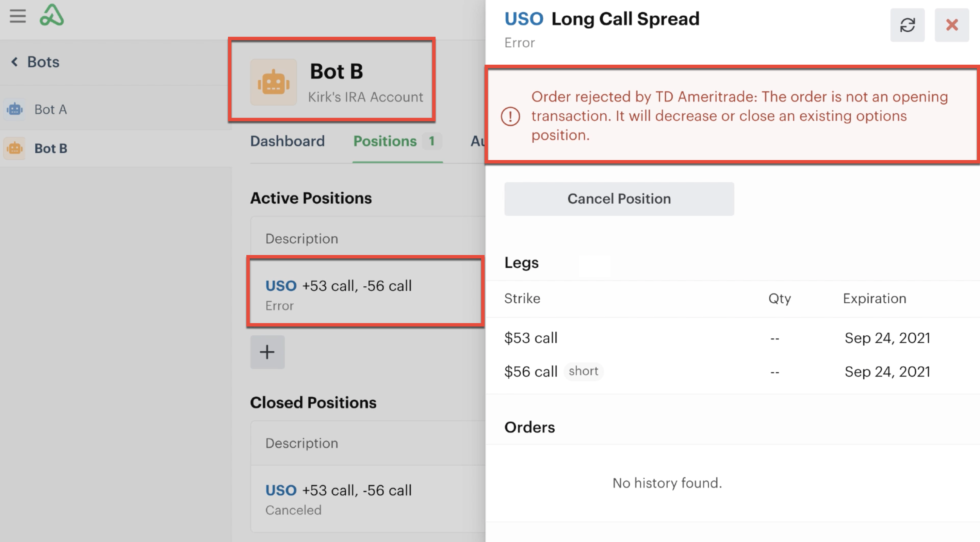
Task: Add a new position with plus button
Action: tap(267, 352)
